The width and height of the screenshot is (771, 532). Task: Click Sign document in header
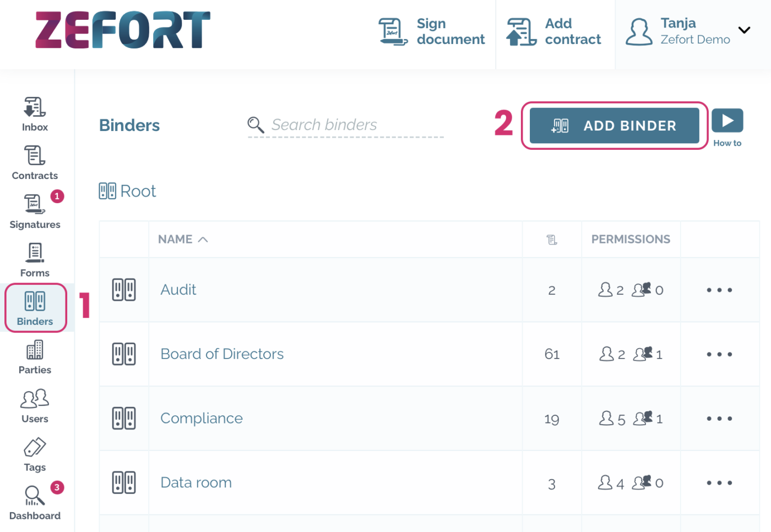pos(432,31)
